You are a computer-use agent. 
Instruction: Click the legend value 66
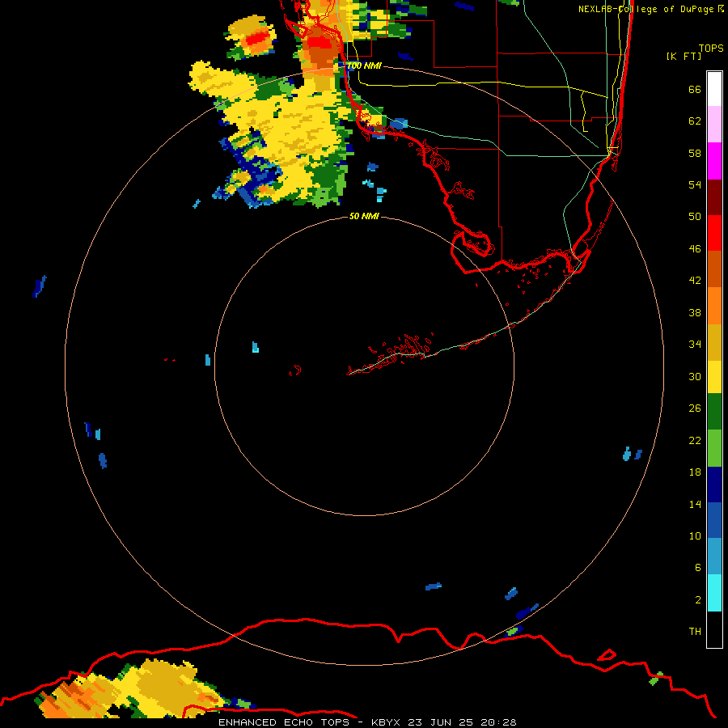tap(695, 89)
